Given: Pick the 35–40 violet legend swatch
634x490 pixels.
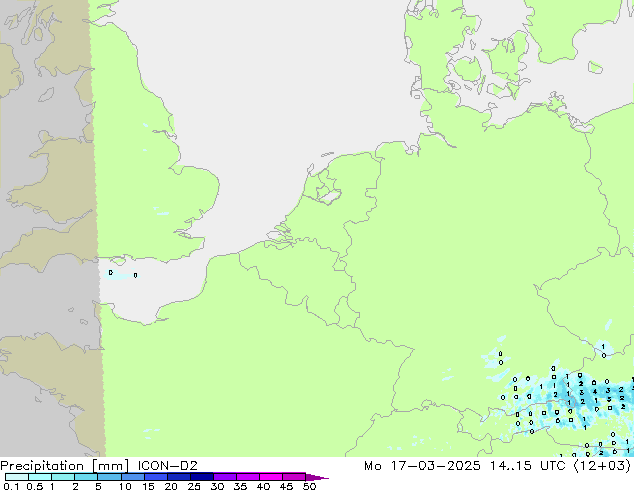Looking at the screenshot, I should click(247, 477).
